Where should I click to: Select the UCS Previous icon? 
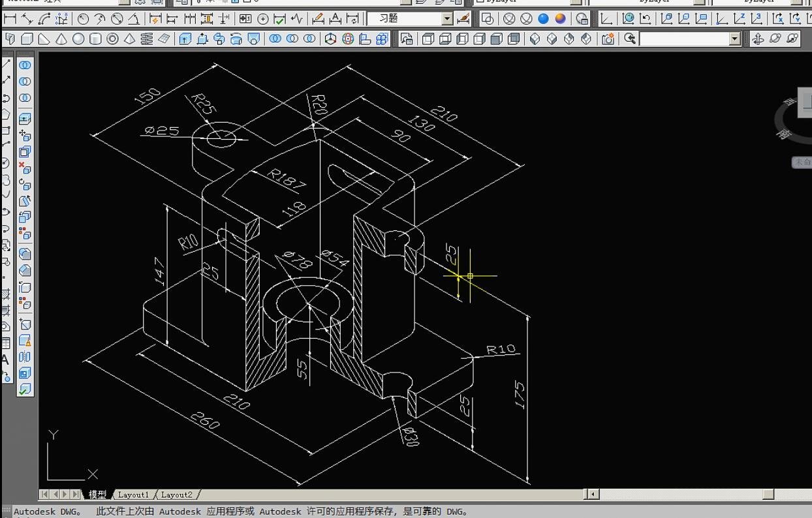tap(645, 19)
